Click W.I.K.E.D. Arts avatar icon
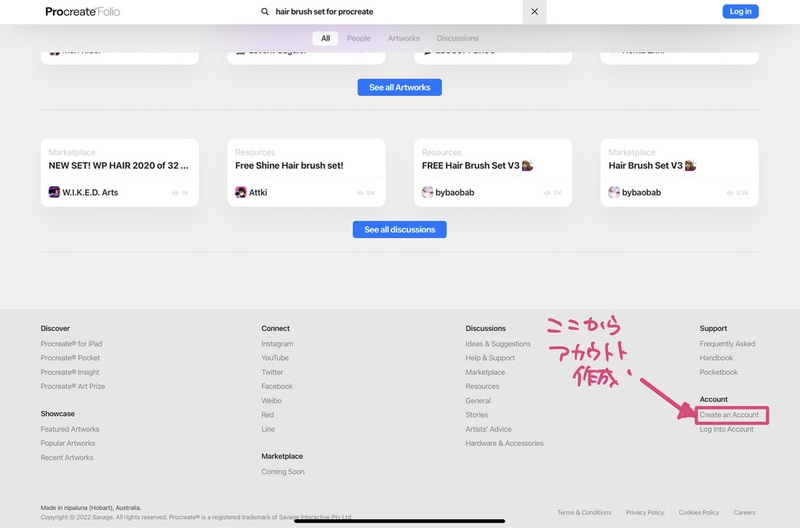The height and width of the screenshot is (528, 800). (x=54, y=192)
